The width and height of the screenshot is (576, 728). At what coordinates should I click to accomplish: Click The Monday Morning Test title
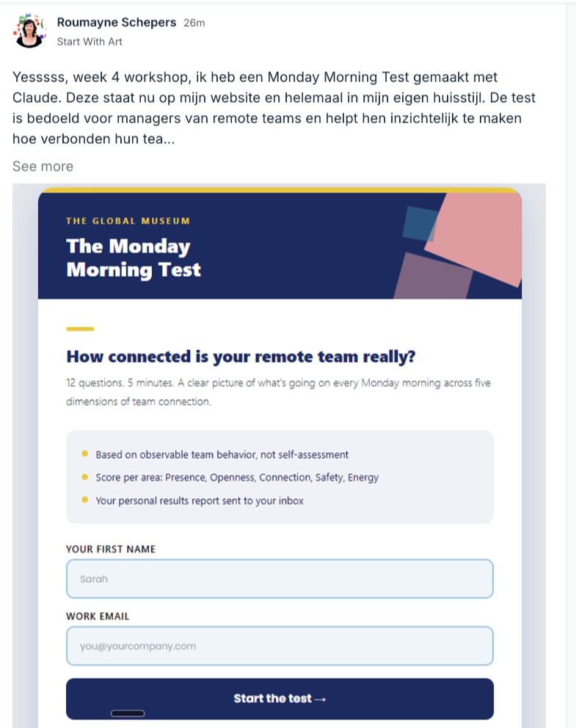(x=134, y=258)
